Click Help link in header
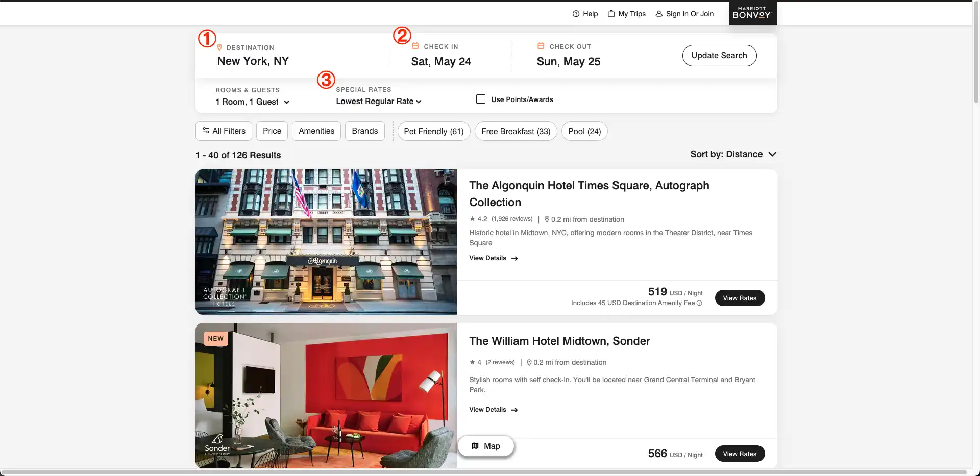Image resolution: width=980 pixels, height=476 pixels. coord(585,14)
